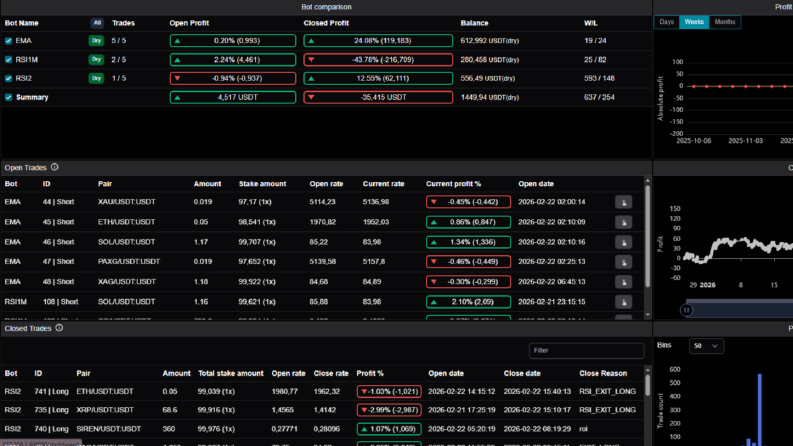The width and height of the screenshot is (793, 446).
Task: Open actions for trade 108 SOL/USDT
Action: 624,302
